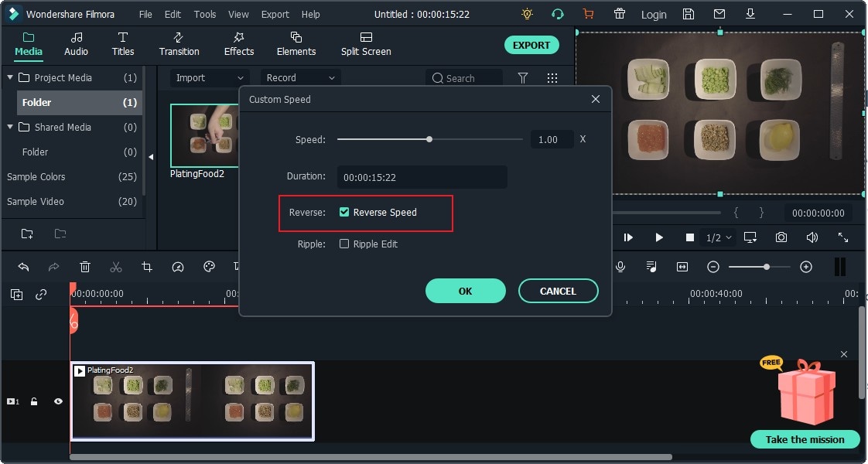Open the Transition tab
868x464 pixels.
179,44
